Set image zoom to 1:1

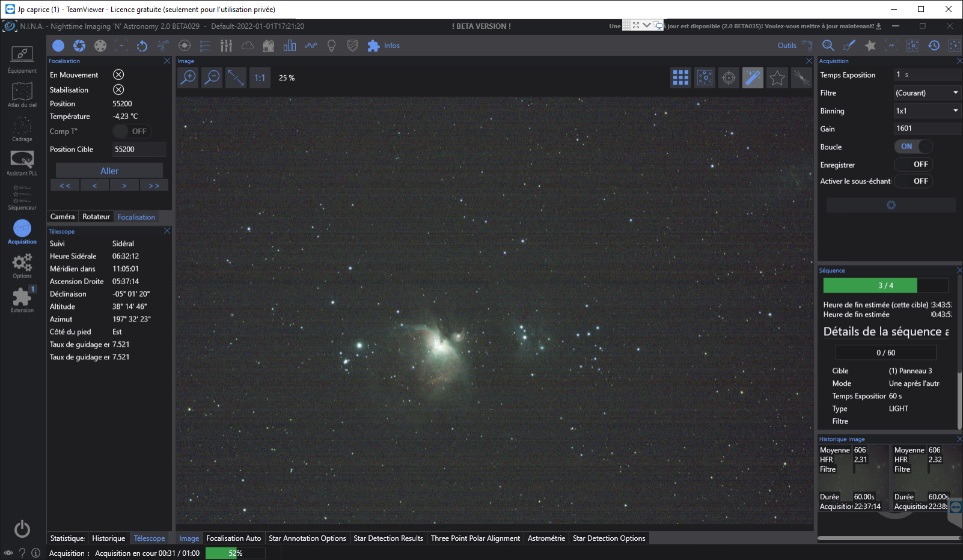point(260,78)
